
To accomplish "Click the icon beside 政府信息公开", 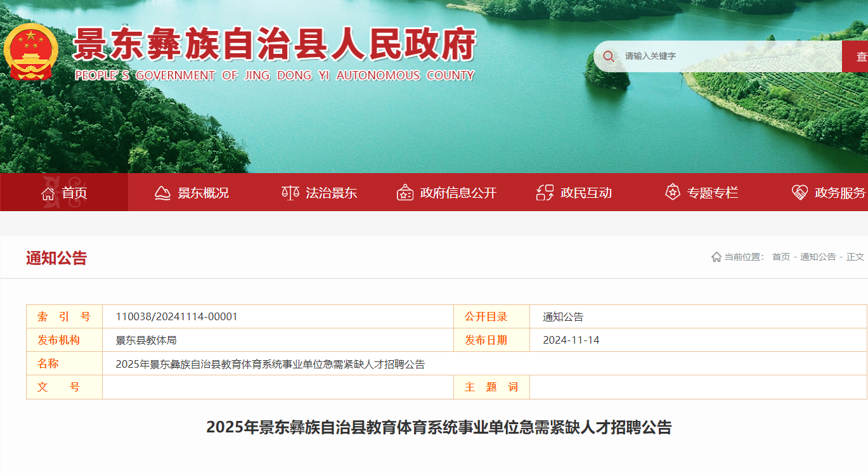I will 405,193.
